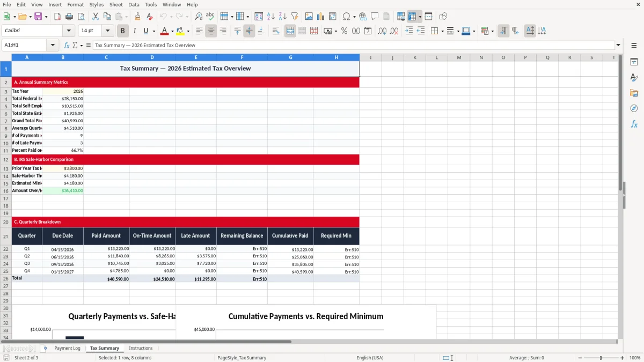This screenshot has height=362, width=644.
Task: Open the Conditional Formatting dropdown arrow
Action: point(492,31)
